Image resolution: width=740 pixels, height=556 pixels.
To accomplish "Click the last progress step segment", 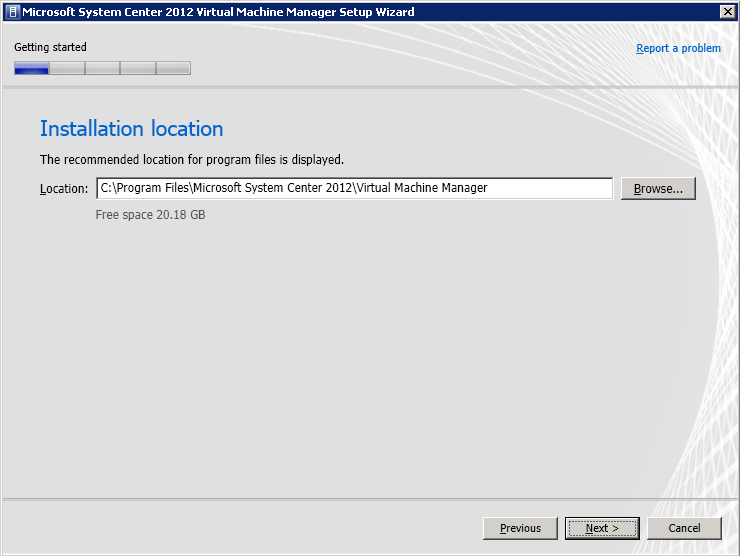I will point(173,69).
